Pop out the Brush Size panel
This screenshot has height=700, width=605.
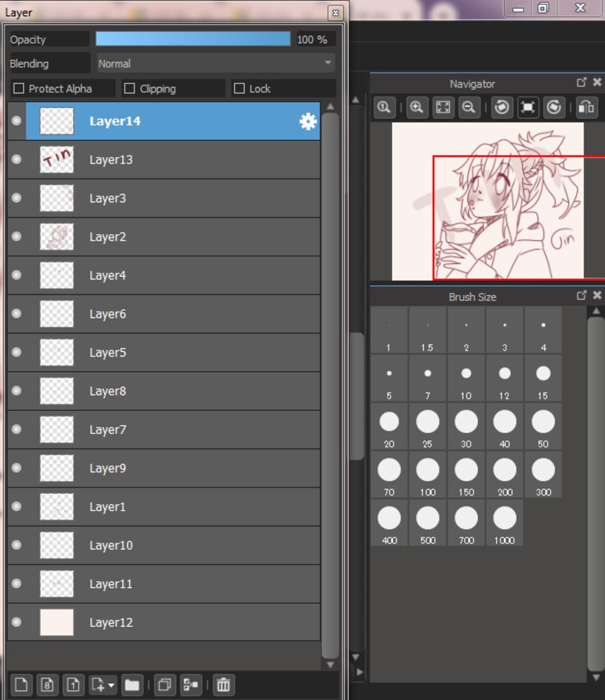(581, 295)
